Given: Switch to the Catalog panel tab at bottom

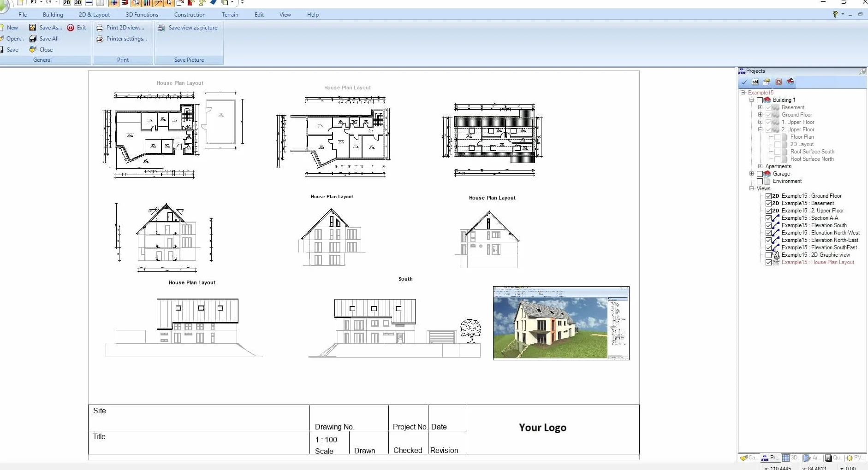Looking at the screenshot, I should click(x=748, y=458).
